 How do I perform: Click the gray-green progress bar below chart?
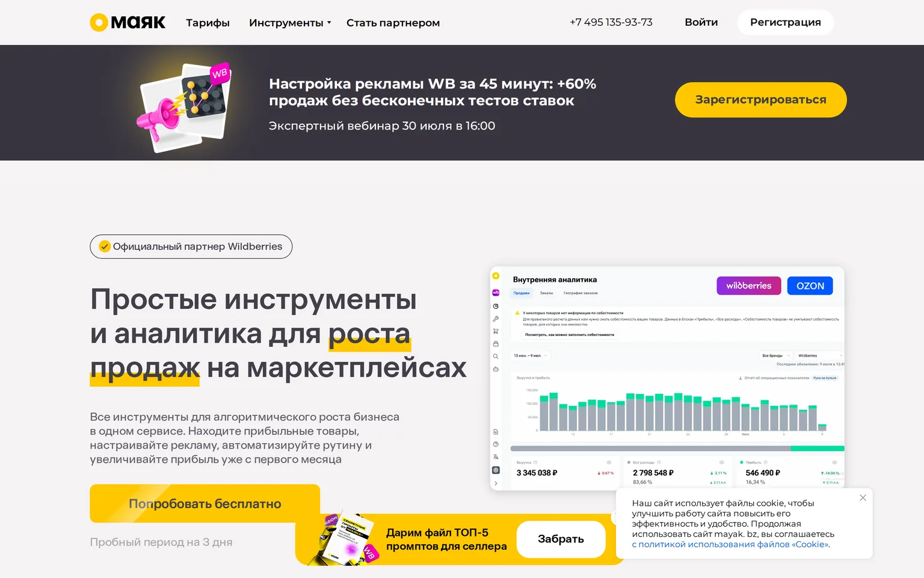click(677, 449)
